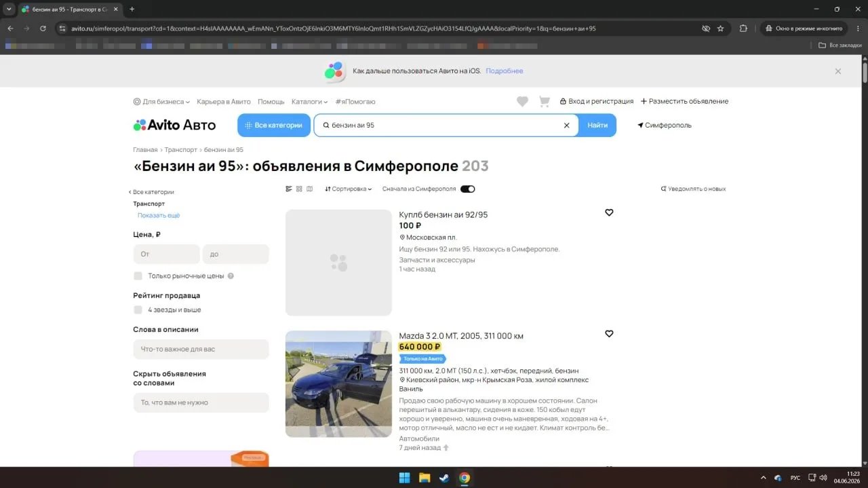Expand Каталоги menu
Image resolution: width=868 pixels, height=488 pixels.
(310, 102)
